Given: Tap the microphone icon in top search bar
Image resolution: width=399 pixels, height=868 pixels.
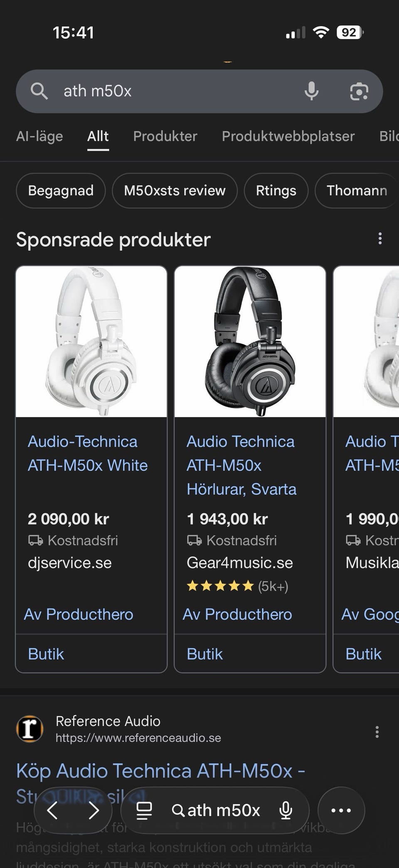Looking at the screenshot, I should [311, 91].
